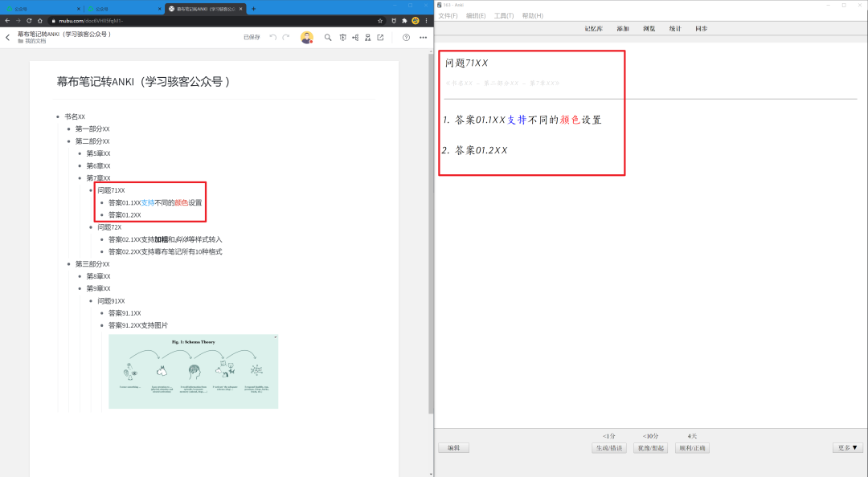This screenshot has width=868, height=477.
Task: Click bullet of 第9章XX node
Action: click(80, 288)
